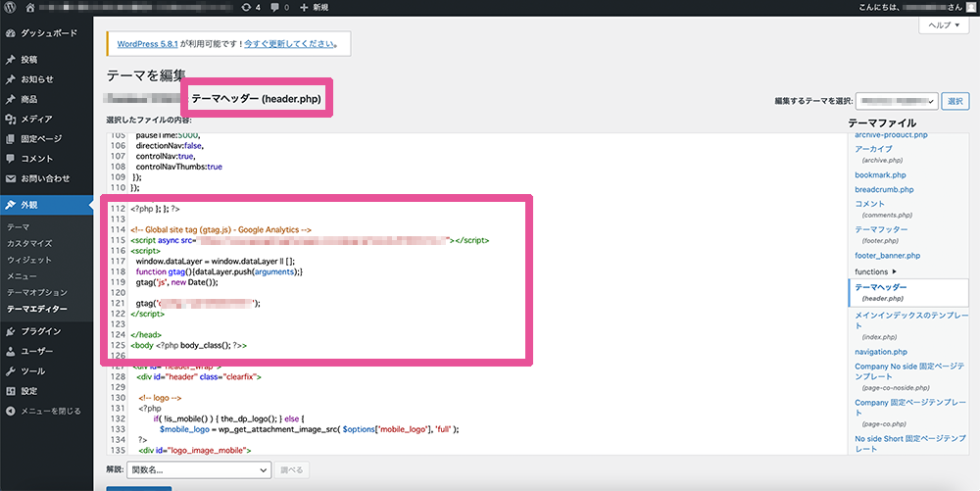This screenshot has width=980, height=491.
Task: Open breadcrumb.php in theme files
Action: (884, 189)
